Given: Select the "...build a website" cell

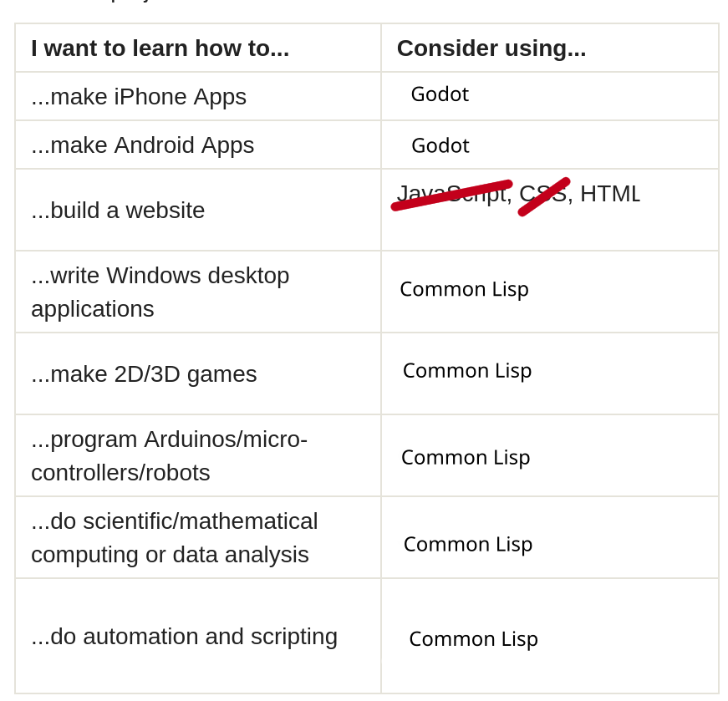Looking at the screenshot, I should click(x=118, y=211).
